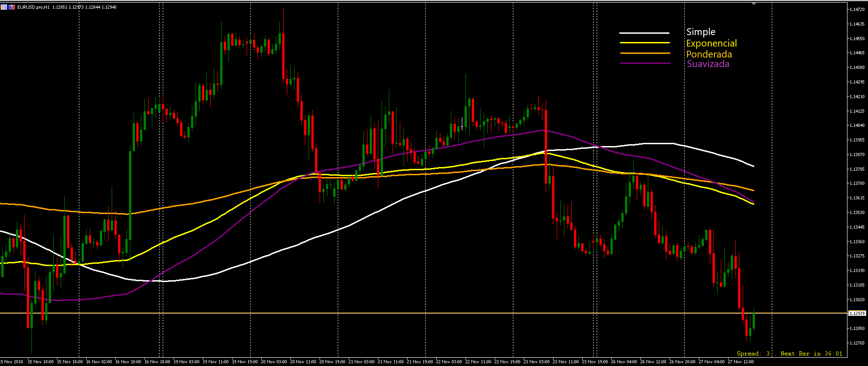This screenshot has width=868, height=366.
Task: Click the 1.14720 price scale label
Action: click(857, 10)
